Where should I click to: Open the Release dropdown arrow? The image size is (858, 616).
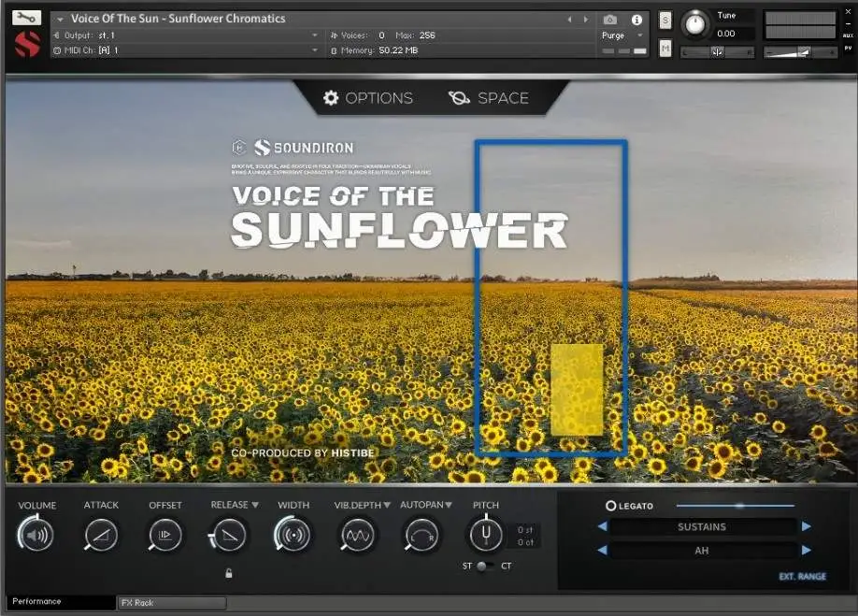(255, 505)
